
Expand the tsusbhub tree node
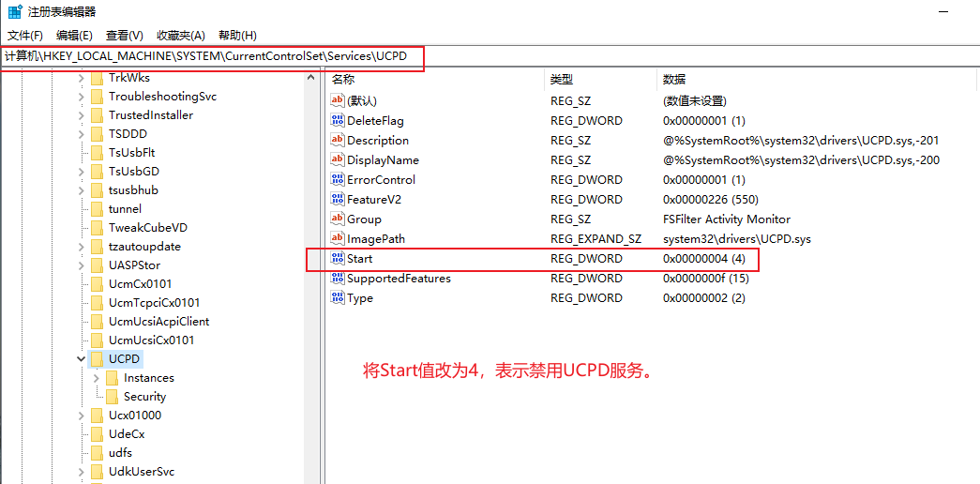82,190
